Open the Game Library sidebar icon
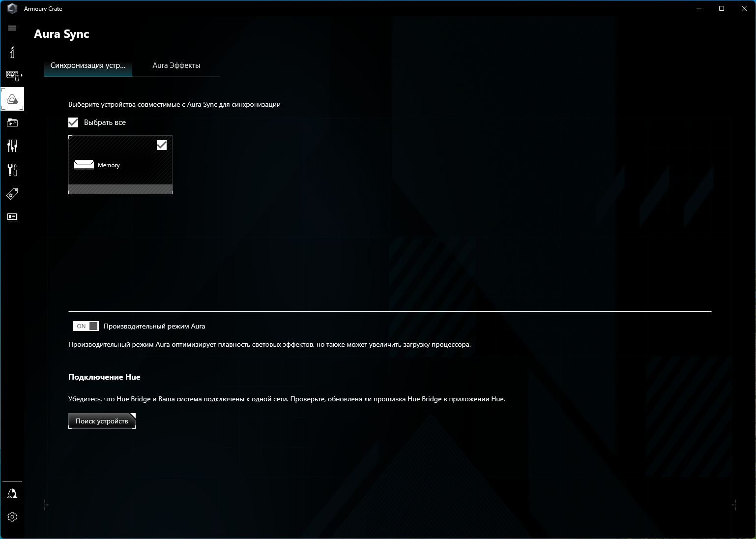The width and height of the screenshot is (756, 539). click(12, 122)
